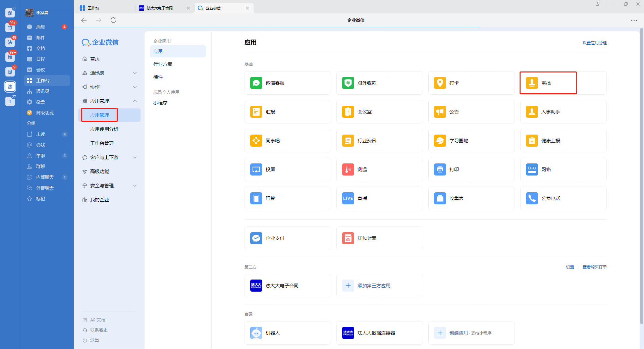Open 邮件 in the left navigation
This screenshot has height=349, width=644.
47,38
